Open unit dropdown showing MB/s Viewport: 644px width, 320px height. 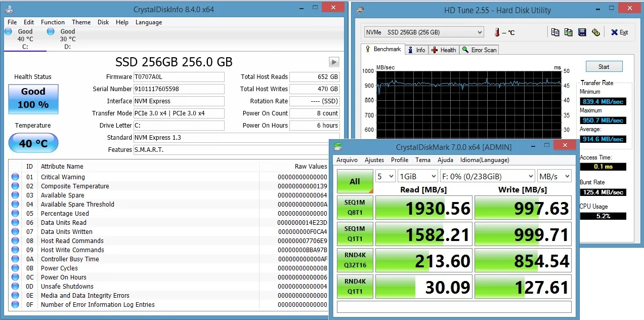[x=554, y=176]
